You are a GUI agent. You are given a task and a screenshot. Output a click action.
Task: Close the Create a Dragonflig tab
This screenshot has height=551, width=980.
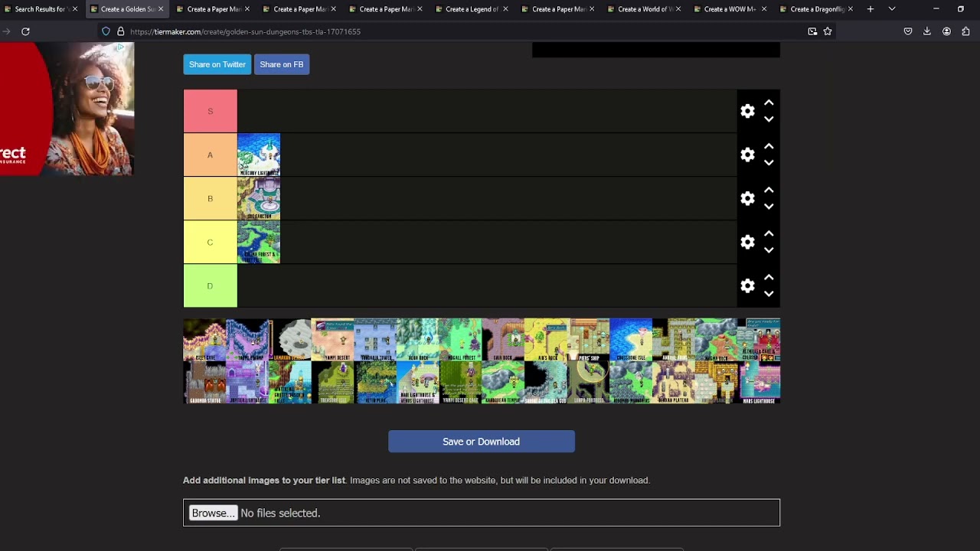click(850, 9)
